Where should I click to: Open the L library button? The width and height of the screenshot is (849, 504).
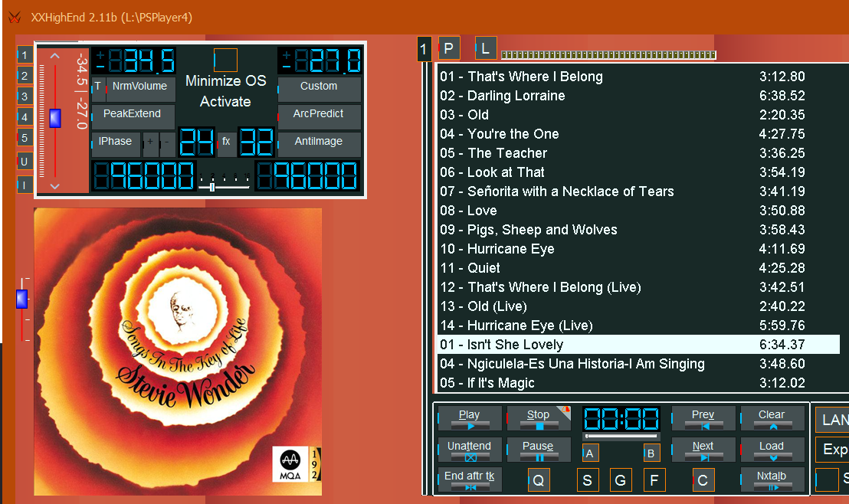(486, 48)
